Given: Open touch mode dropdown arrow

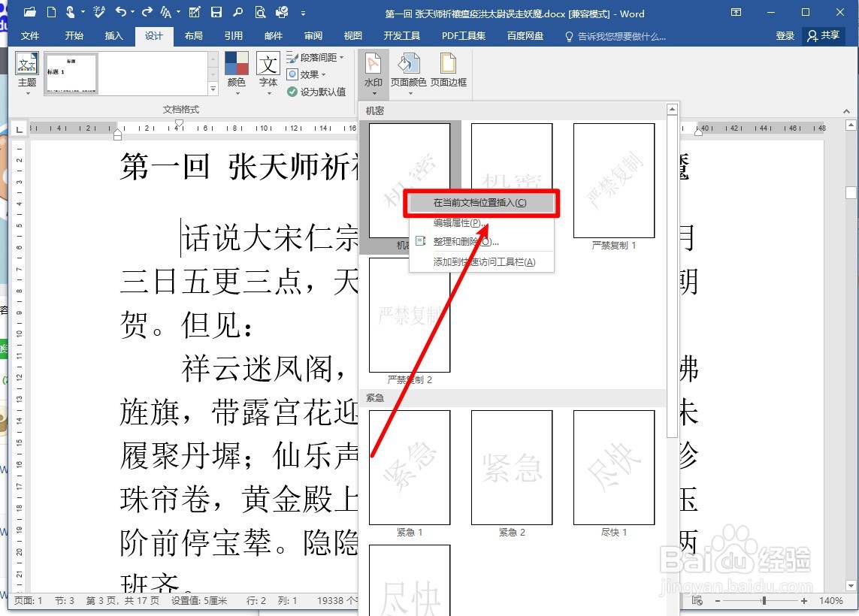Looking at the screenshot, I should point(83,11).
